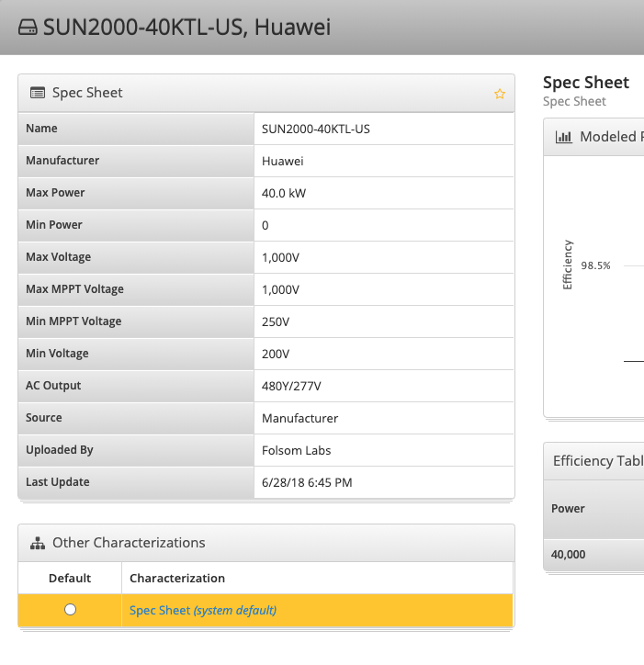Click the Last Update row label
The height and width of the screenshot is (665, 644).
pyautogui.click(x=58, y=482)
